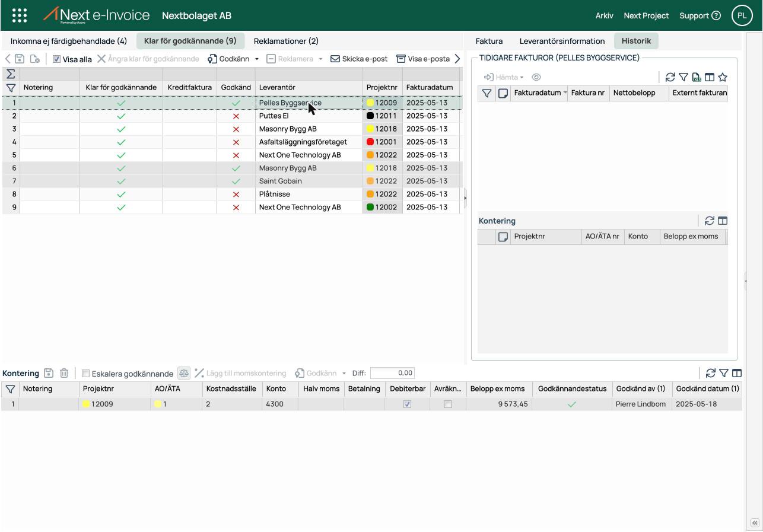Open column chooser for bottom Kontering grid

point(737,373)
